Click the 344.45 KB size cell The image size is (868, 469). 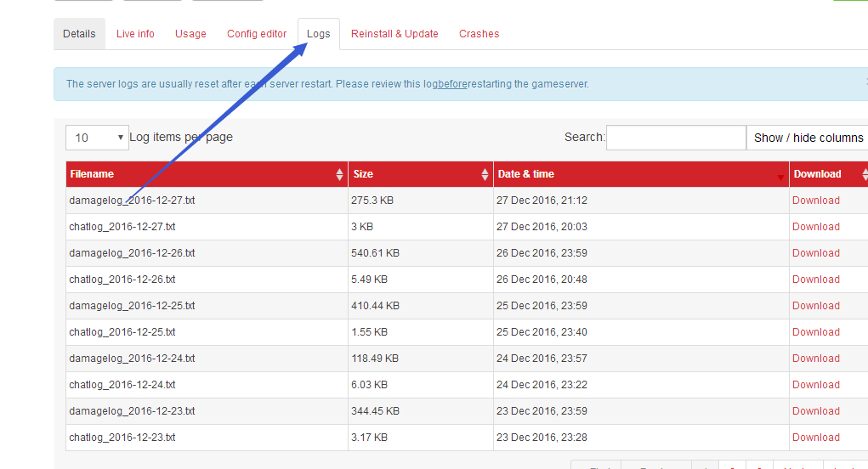(x=420, y=411)
